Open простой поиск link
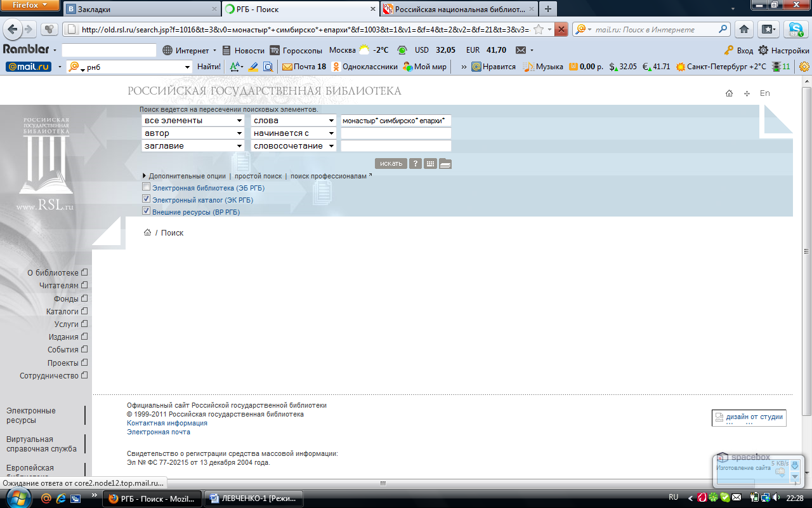Viewport: 812px width, 508px height. click(258, 176)
